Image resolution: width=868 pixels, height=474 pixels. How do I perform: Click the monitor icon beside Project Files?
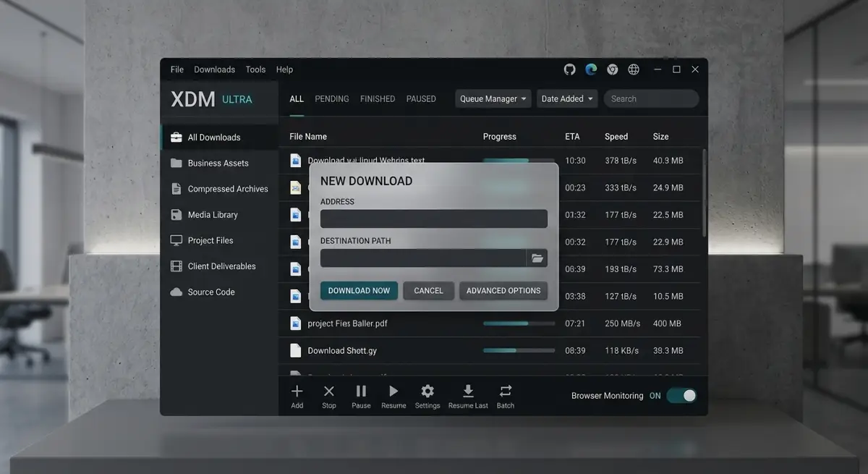pos(176,240)
